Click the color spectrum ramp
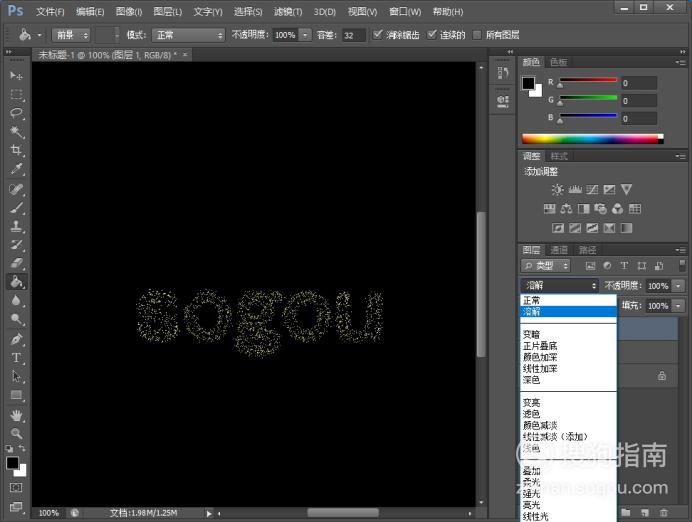Image resolution: width=692 pixels, height=522 pixels. tap(592, 139)
